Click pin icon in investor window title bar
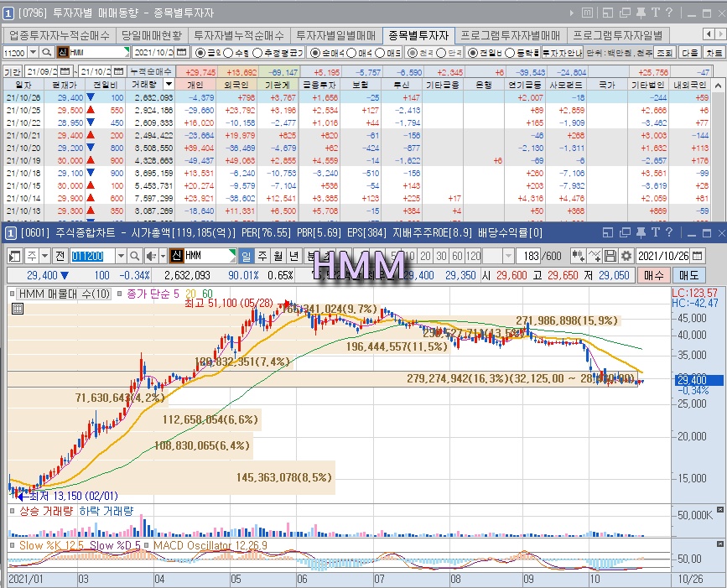This screenshot has width=727, height=588. (641, 13)
